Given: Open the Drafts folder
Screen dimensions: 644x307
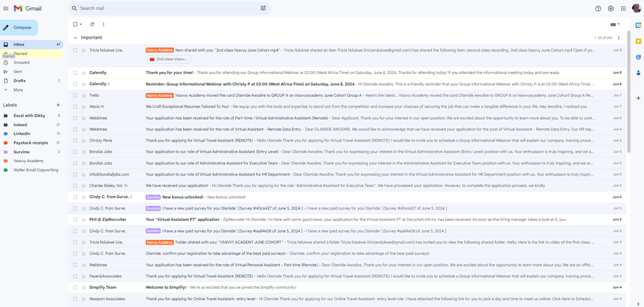Looking at the screenshot, I should click(x=32, y=81).
